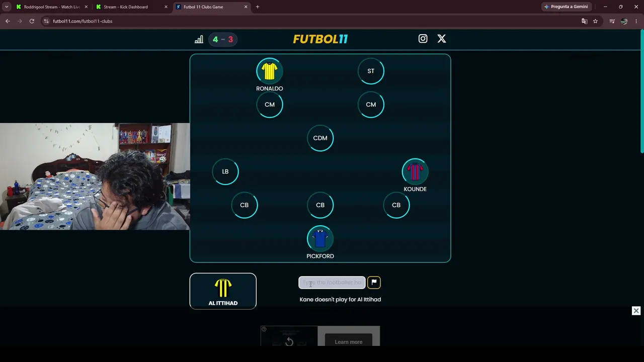Click the Al Ittihad club card

click(223, 291)
